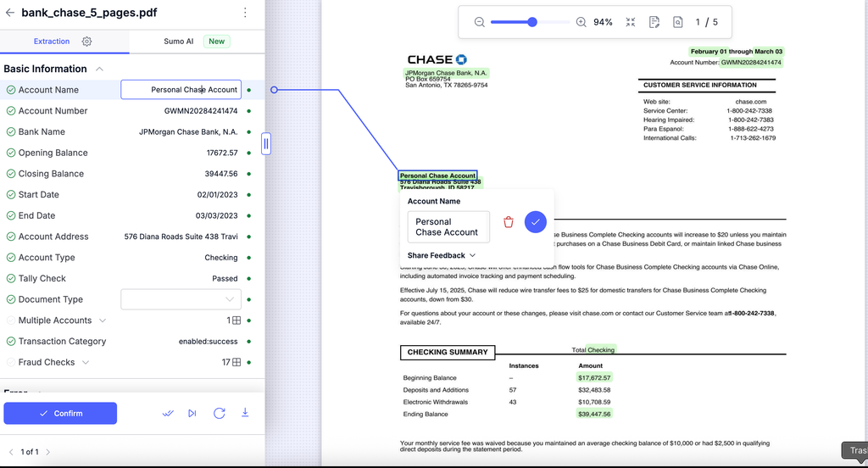This screenshot has width=868, height=468.
Task: Click the panel resize handle icon
Action: click(x=266, y=144)
